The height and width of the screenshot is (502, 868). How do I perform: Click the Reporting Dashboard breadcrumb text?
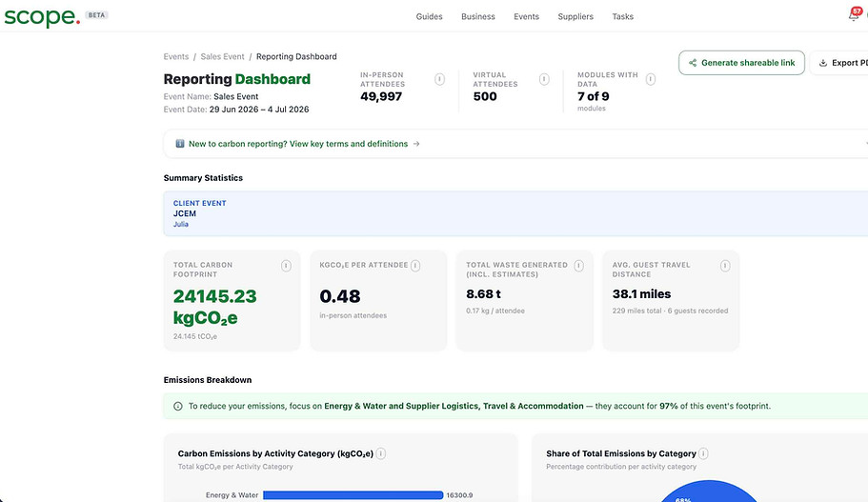[296, 56]
